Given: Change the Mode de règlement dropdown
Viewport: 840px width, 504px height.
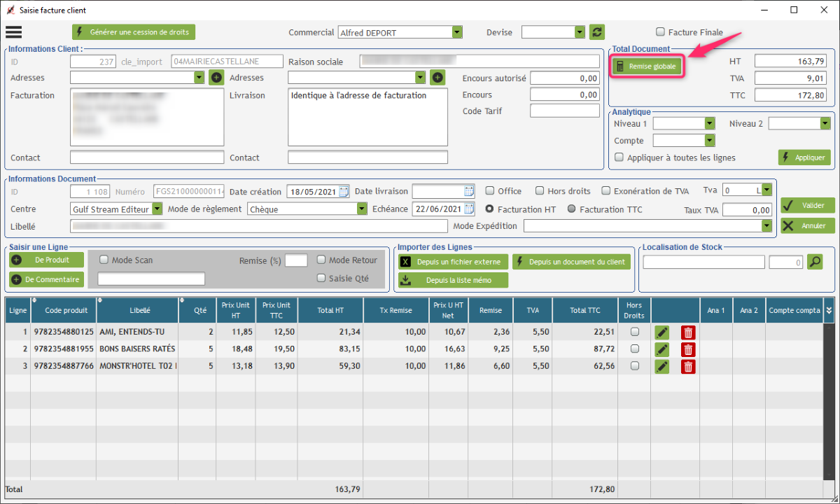Looking at the screenshot, I should pyautogui.click(x=362, y=209).
